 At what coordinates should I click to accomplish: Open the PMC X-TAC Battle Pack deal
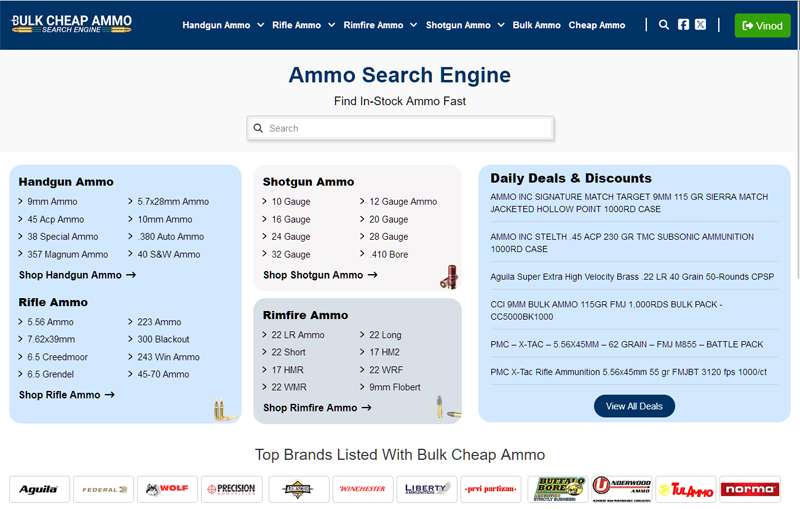click(627, 344)
